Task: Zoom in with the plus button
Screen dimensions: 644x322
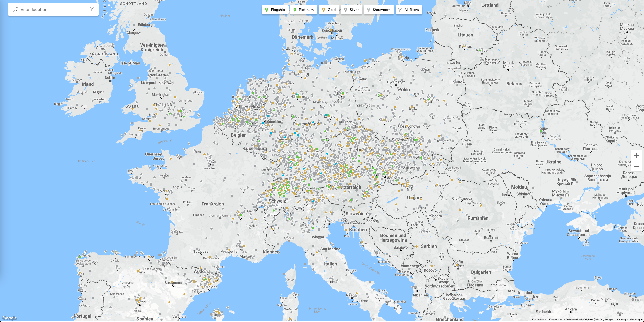Action: (636, 155)
